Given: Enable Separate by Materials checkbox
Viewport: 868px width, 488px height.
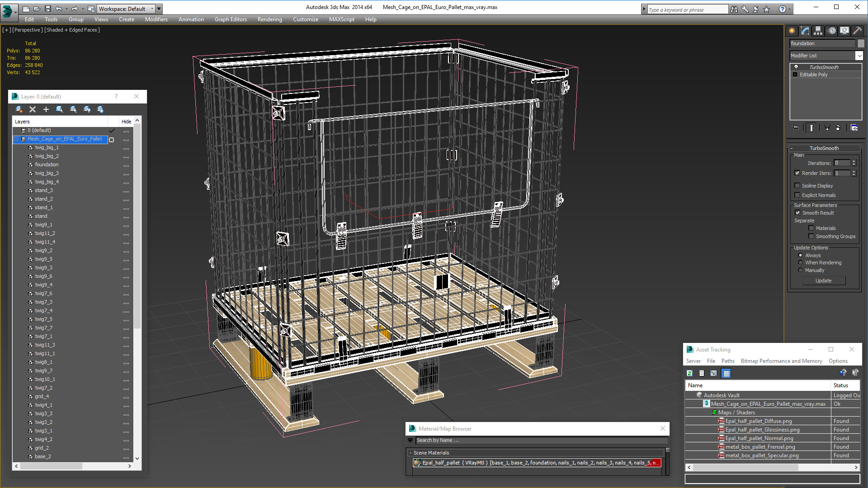Looking at the screenshot, I should click(x=811, y=228).
